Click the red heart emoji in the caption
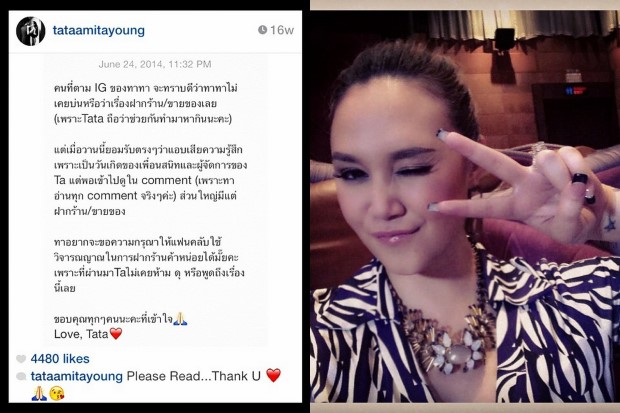 click(273, 375)
